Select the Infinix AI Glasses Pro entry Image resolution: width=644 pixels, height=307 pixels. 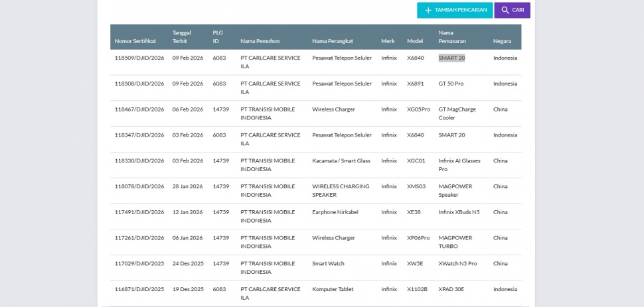459,165
